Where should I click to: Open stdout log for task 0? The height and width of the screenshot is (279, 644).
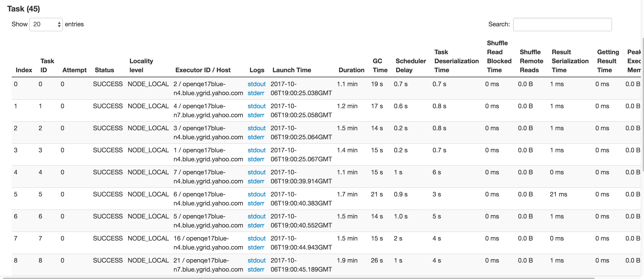click(x=256, y=84)
